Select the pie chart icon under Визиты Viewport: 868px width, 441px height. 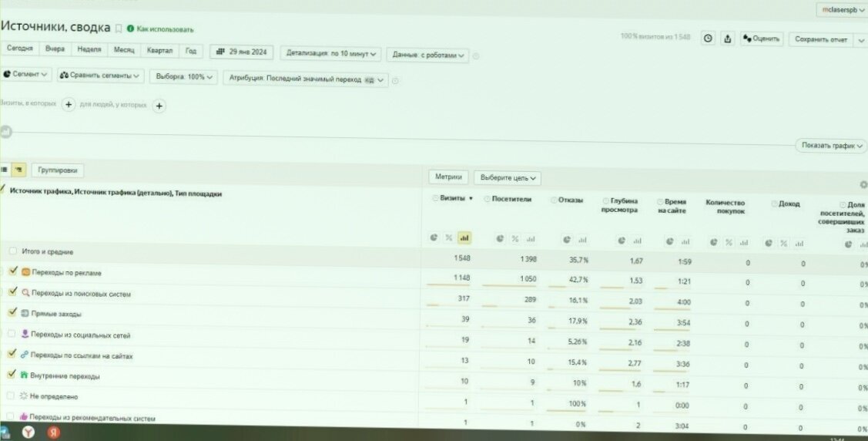[x=434, y=237]
